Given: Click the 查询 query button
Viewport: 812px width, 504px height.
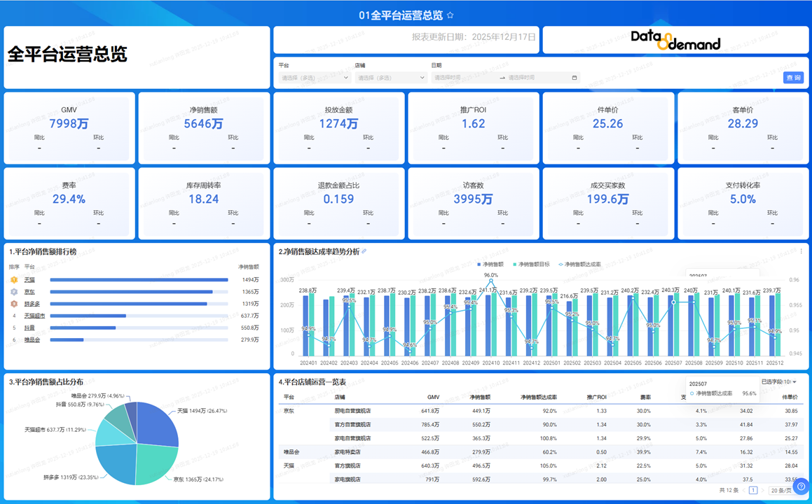Looking at the screenshot, I should click(793, 78).
